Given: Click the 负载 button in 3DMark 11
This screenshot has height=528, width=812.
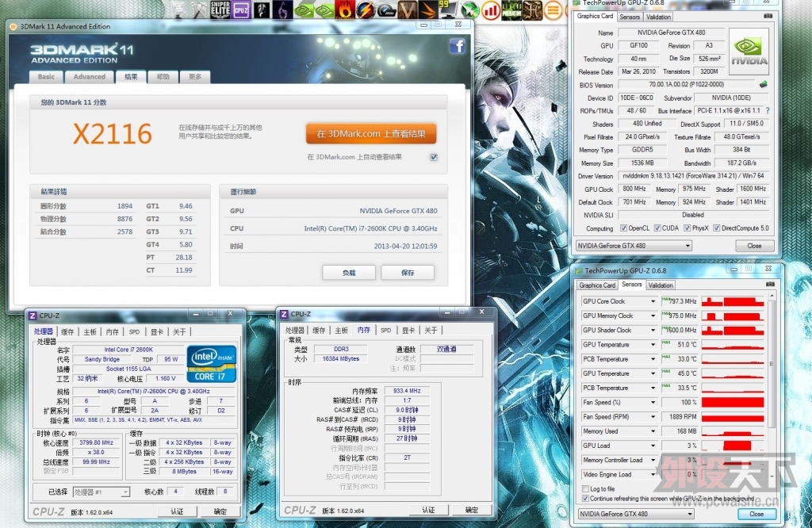Looking at the screenshot, I should (x=349, y=273).
